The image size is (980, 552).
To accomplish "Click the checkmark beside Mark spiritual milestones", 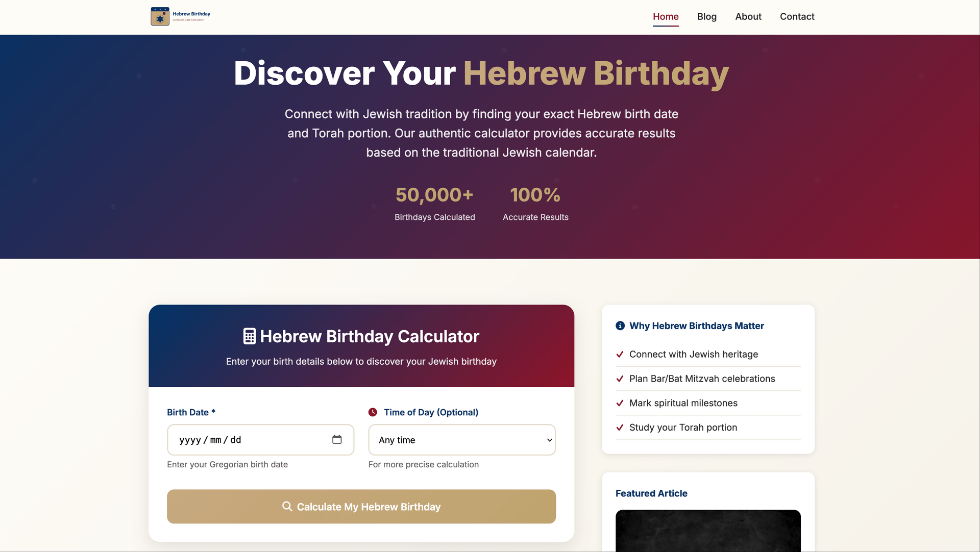I will point(620,403).
